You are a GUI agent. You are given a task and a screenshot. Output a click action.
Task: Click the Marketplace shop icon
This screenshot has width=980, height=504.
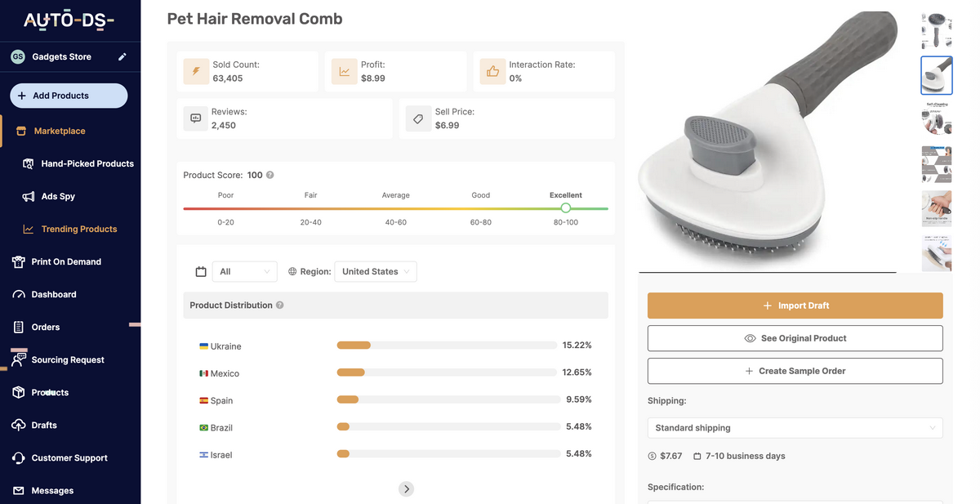20,131
